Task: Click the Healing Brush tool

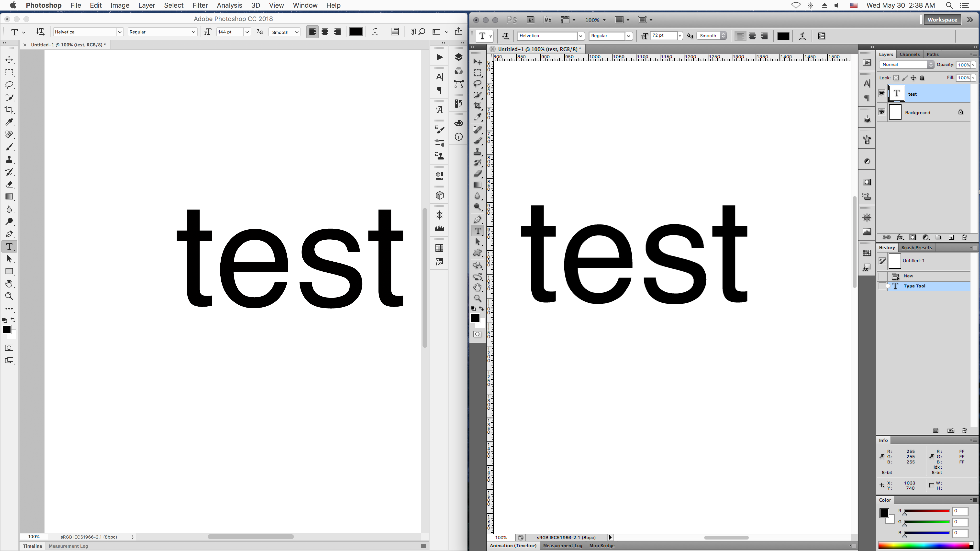Action: point(9,135)
